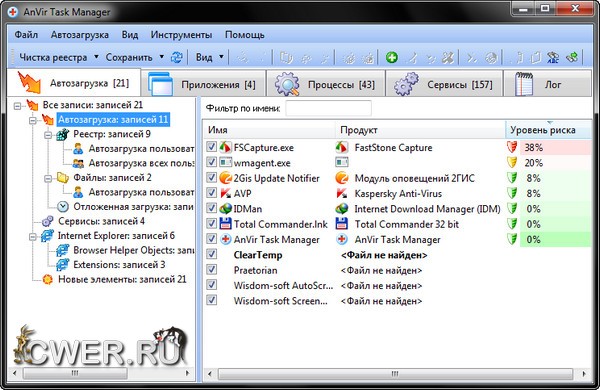The width and height of the screenshot is (600, 390).
Task: Click the red shield next to 38%
Action: pos(512,147)
